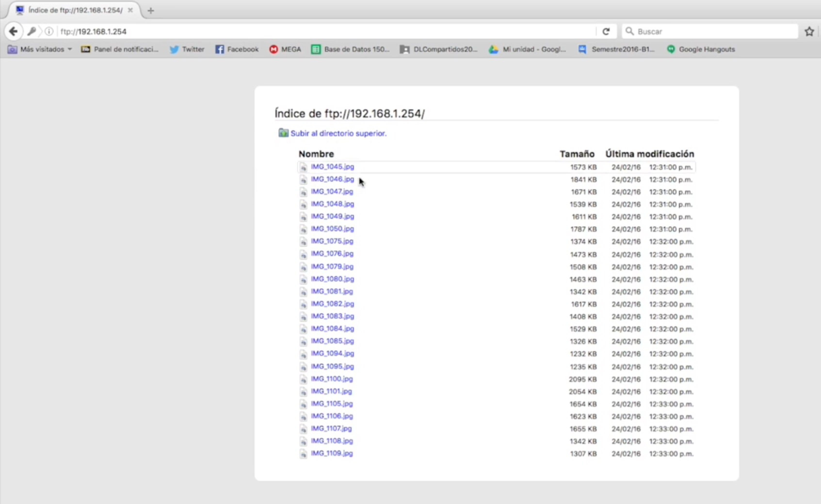Click the Facebook bookmark icon
821x504 pixels.
pyautogui.click(x=219, y=49)
